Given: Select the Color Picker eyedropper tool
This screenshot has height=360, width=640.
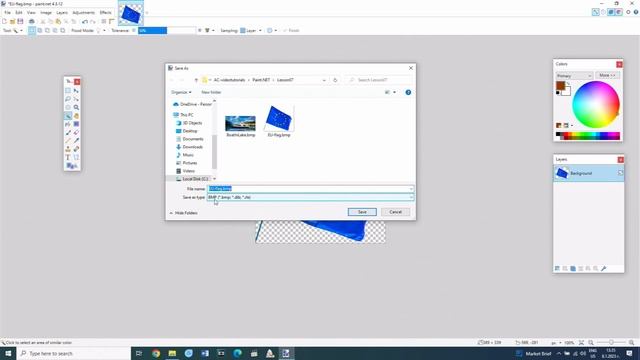Looking at the screenshot, I should pyautogui.click(x=76, y=141).
